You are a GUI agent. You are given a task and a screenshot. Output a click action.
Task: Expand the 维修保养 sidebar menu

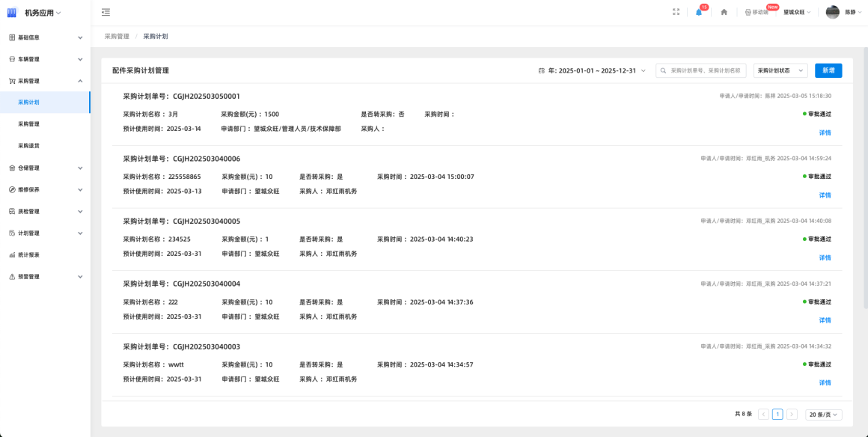(x=45, y=190)
